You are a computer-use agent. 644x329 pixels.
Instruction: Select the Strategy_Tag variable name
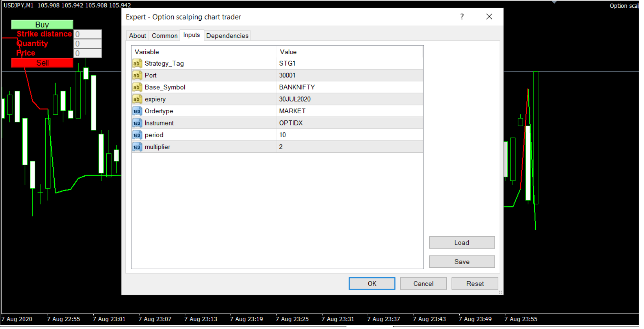pos(164,63)
